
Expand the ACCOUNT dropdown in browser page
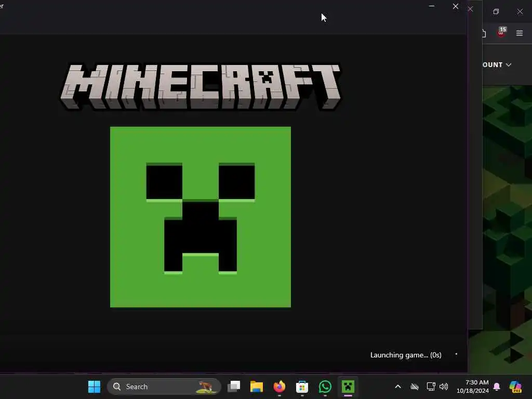[x=497, y=65]
